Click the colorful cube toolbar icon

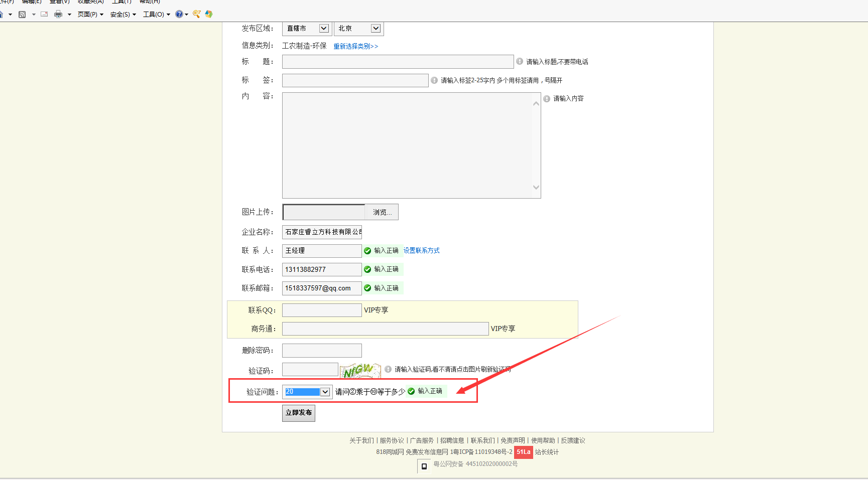click(x=209, y=15)
